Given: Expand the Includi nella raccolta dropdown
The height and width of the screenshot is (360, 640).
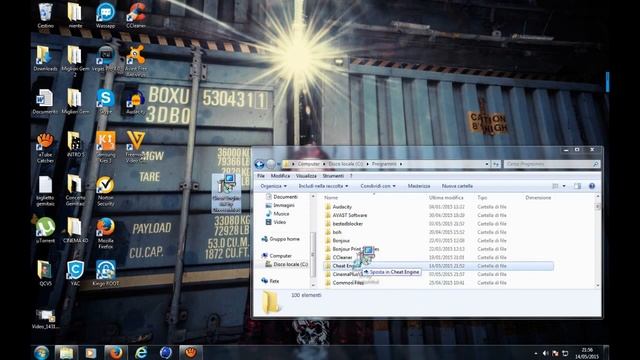Looking at the screenshot, I should [323, 186].
